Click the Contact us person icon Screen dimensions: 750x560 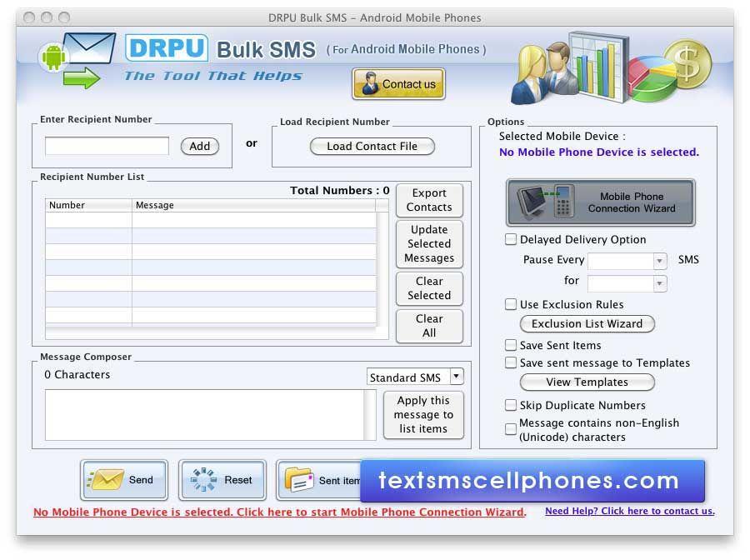point(370,83)
